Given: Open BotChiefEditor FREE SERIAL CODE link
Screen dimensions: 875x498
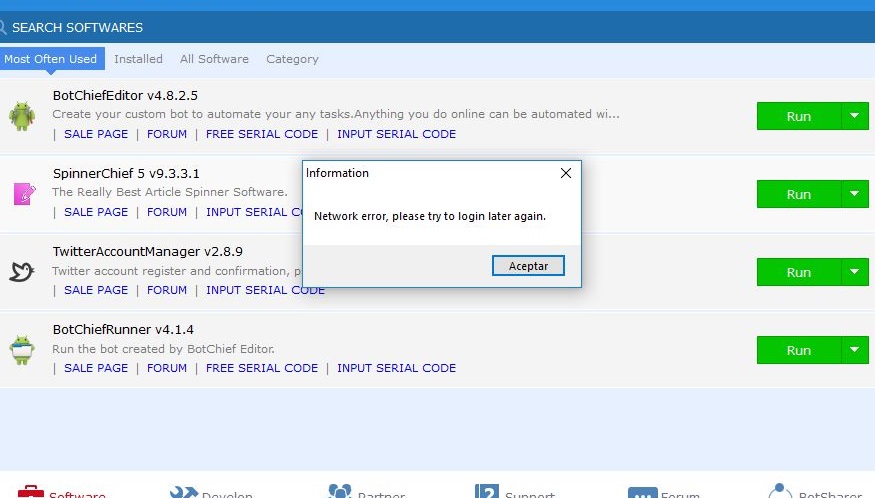Looking at the screenshot, I should click(262, 134).
